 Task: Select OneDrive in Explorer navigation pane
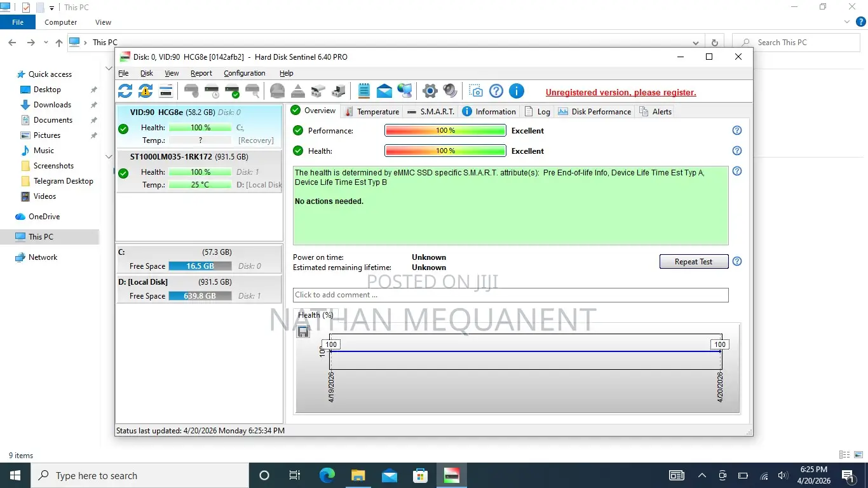(x=44, y=217)
